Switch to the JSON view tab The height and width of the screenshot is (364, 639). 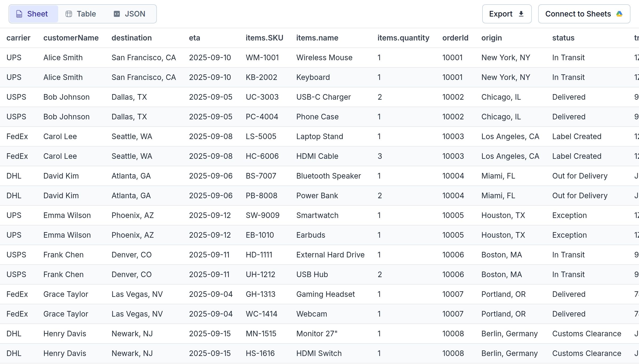pyautogui.click(x=130, y=14)
